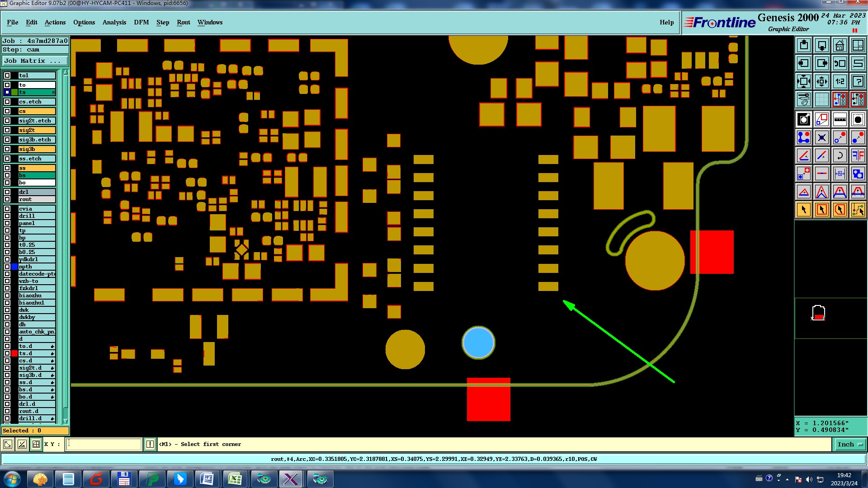Open the DFM menu
The width and height of the screenshot is (868, 488).
141,22
